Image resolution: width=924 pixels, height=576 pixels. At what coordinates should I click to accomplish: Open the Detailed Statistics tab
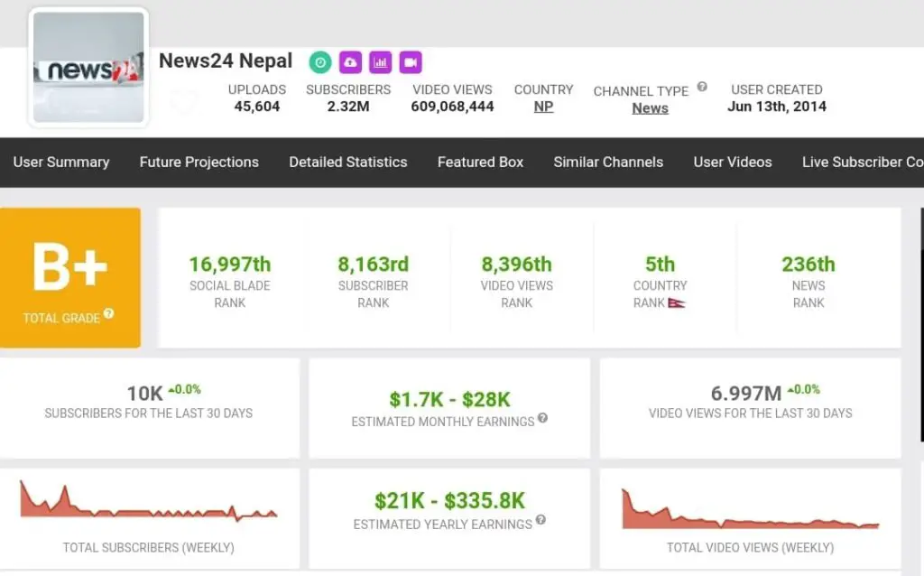[348, 163]
